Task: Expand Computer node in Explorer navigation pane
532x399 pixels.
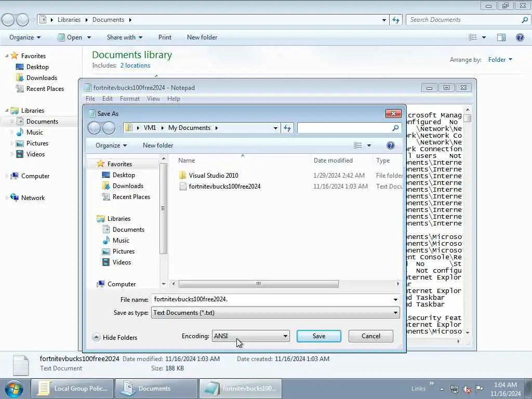Action: (7, 176)
